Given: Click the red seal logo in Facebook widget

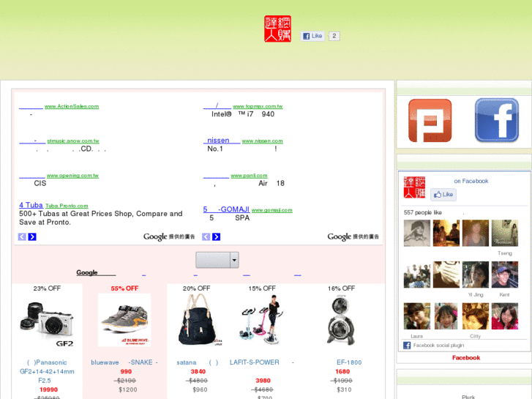Looking at the screenshot, I should pyautogui.click(x=414, y=187).
